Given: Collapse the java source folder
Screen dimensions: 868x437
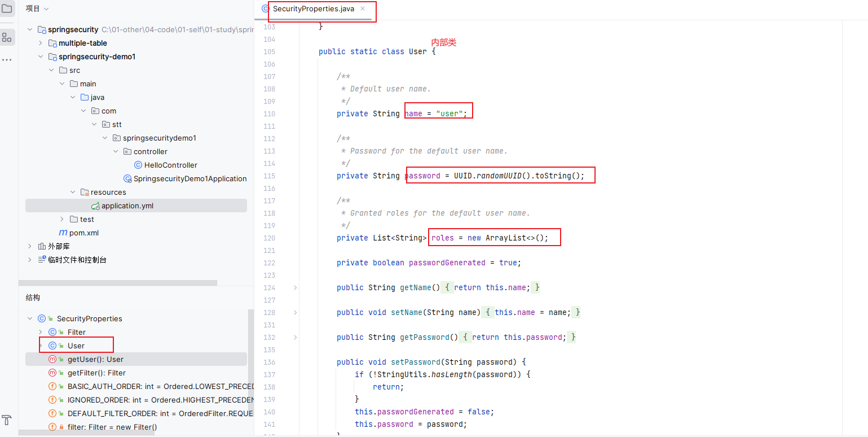Looking at the screenshot, I should [x=73, y=97].
